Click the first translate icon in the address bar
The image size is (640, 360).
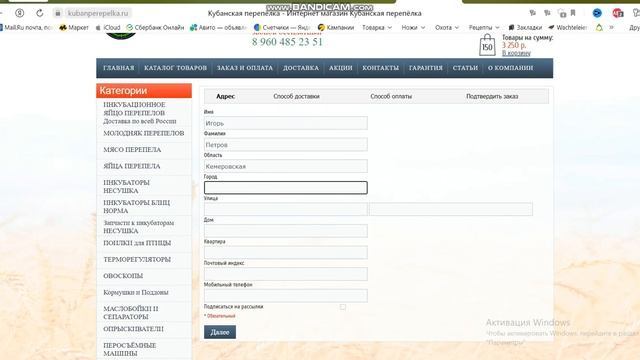click(x=533, y=13)
